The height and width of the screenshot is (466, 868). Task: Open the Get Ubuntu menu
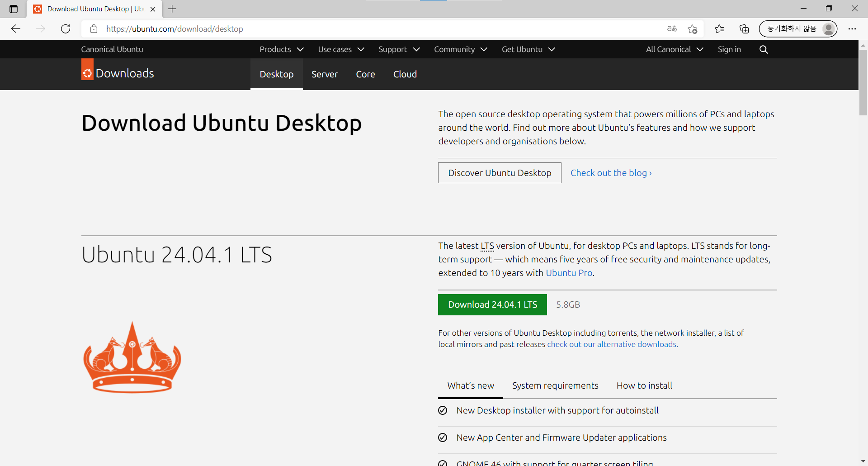528,49
